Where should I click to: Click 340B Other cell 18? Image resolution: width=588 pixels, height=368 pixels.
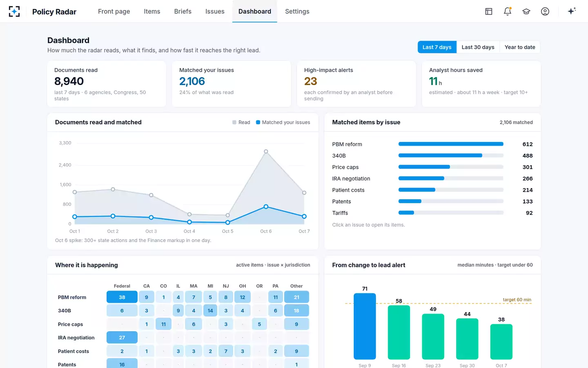[x=296, y=311]
